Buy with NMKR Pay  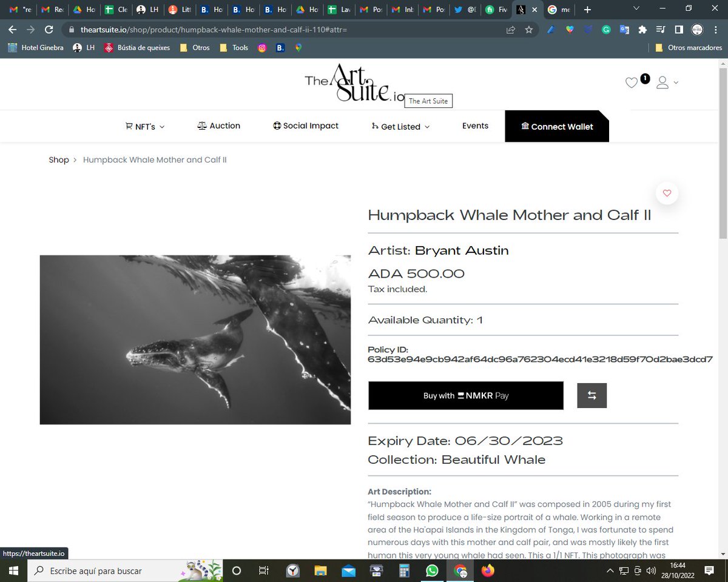pos(466,395)
